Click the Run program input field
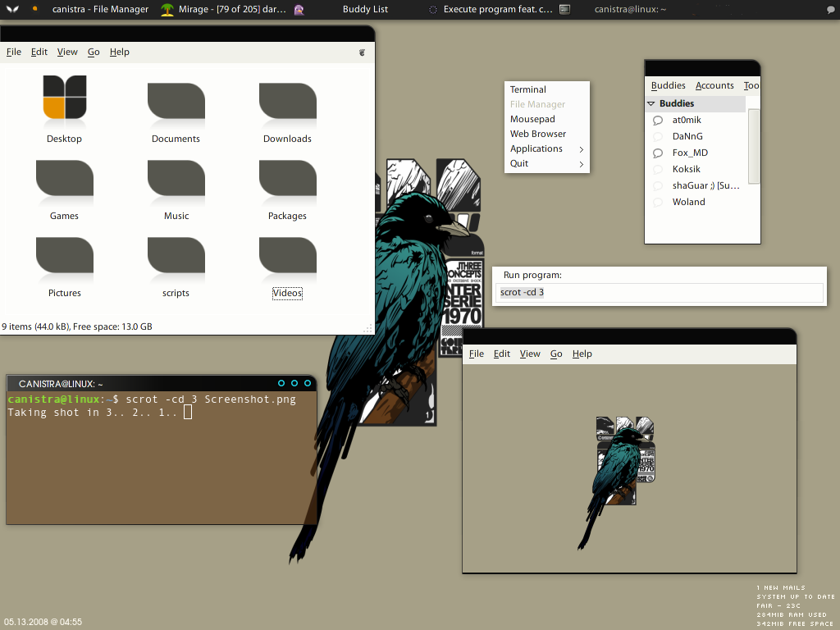Viewport: 840px width, 630px height. coord(660,293)
